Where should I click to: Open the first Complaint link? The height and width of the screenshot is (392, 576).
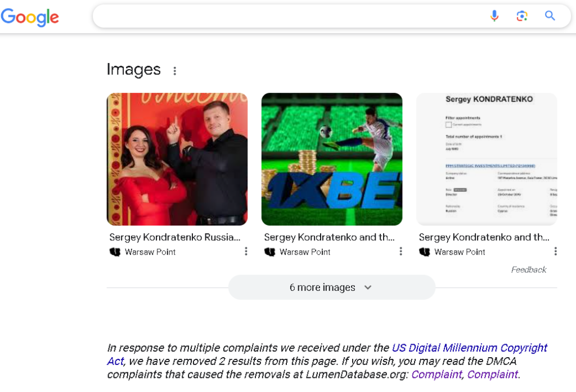pyautogui.click(x=436, y=375)
